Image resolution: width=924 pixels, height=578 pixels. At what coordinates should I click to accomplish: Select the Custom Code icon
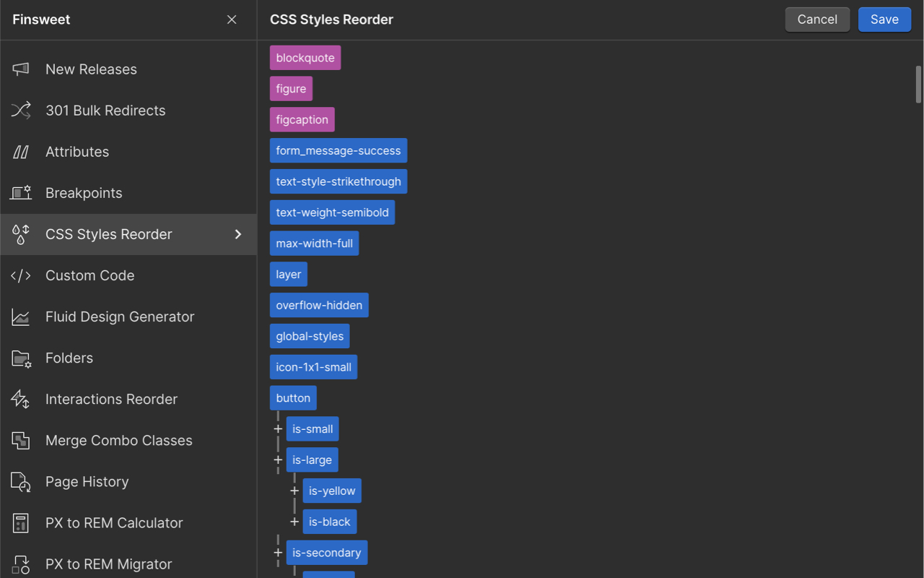coord(20,275)
